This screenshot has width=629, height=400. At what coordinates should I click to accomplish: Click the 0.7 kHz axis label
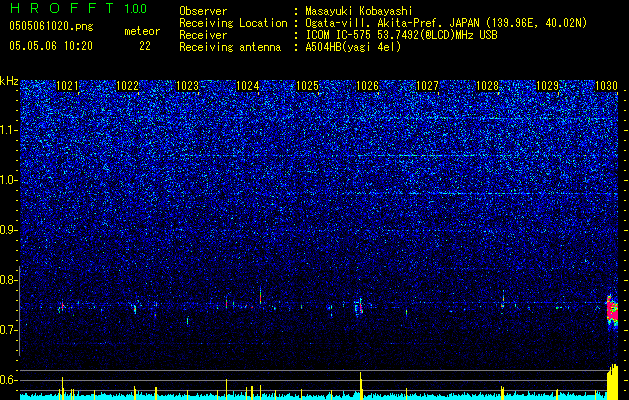pos(9,330)
